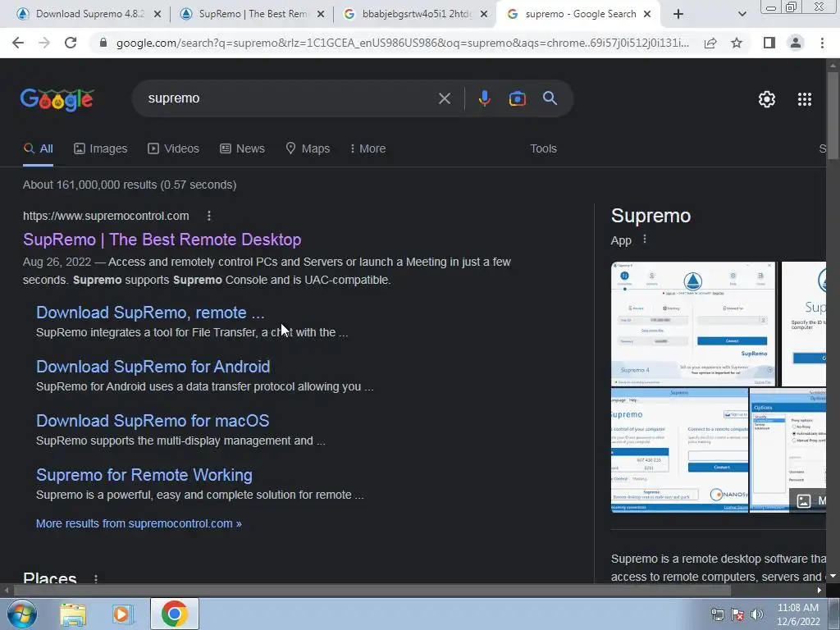The image size is (840, 630).
Task: Open Chrome side panel
Action: [769, 43]
